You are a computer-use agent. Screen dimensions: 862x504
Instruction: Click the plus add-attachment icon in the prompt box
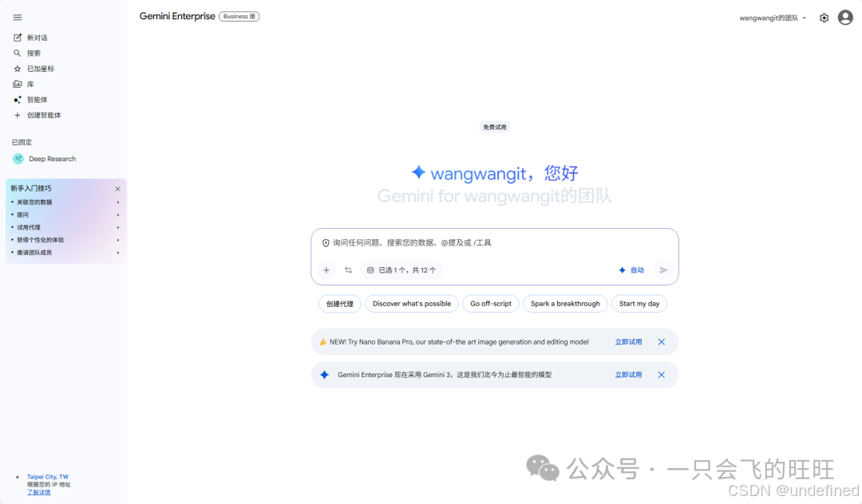[x=326, y=270]
